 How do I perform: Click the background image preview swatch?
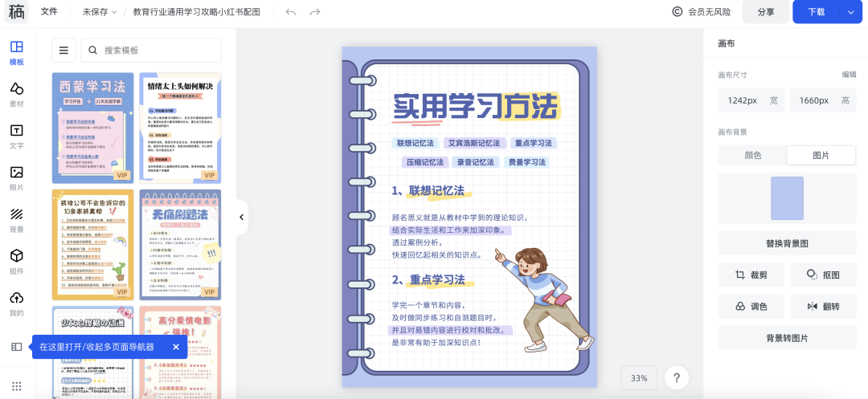tap(787, 198)
